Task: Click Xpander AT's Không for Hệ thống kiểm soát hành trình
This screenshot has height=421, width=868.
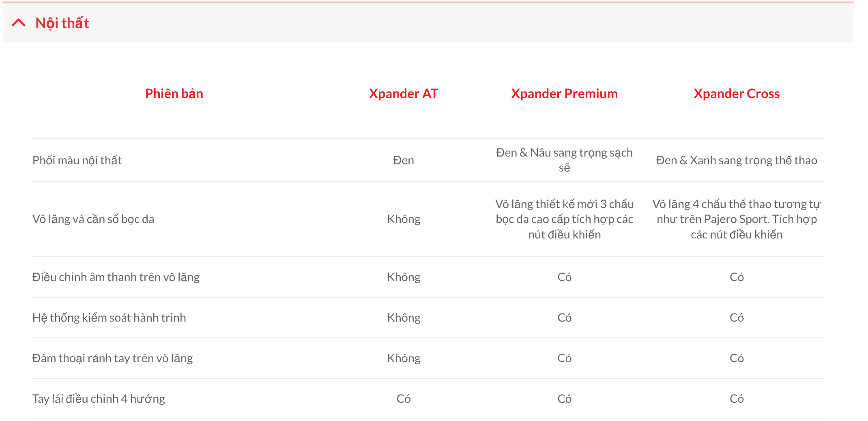Action: click(x=404, y=318)
